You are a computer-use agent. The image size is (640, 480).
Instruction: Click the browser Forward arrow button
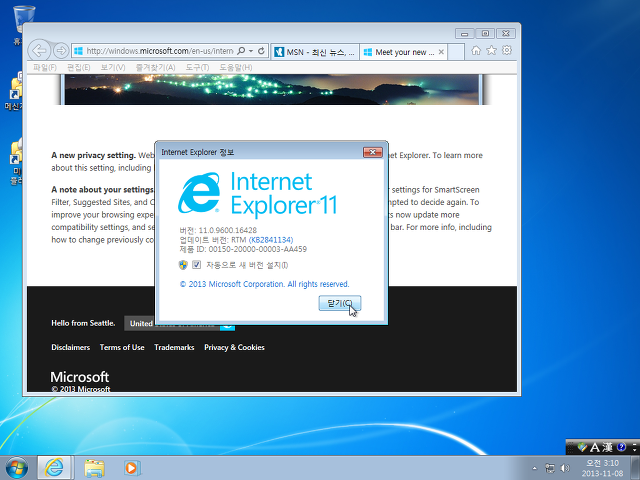pos(61,51)
